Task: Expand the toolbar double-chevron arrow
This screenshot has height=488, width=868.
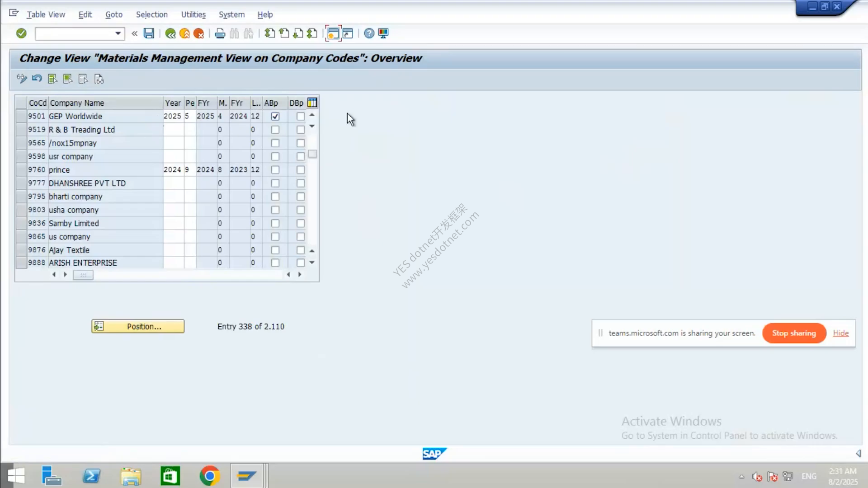Action: (134, 33)
